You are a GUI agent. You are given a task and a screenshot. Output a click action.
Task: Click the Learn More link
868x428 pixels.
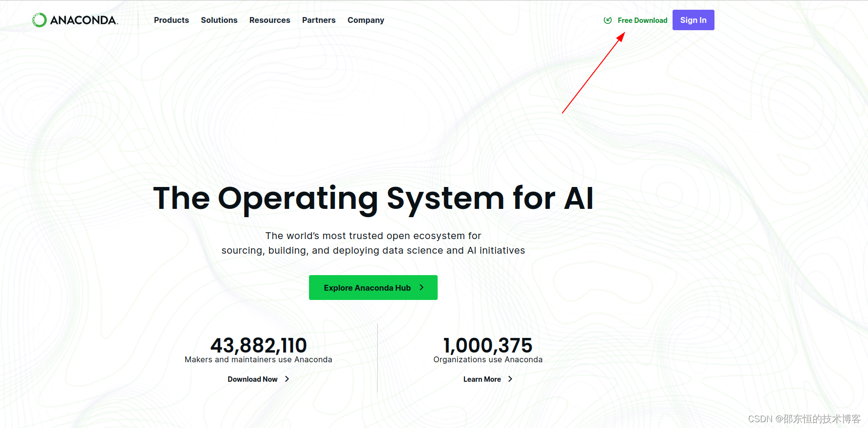[482, 379]
